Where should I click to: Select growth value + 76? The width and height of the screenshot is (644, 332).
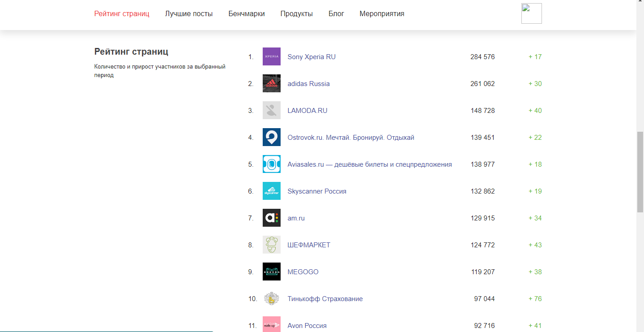point(535,299)
